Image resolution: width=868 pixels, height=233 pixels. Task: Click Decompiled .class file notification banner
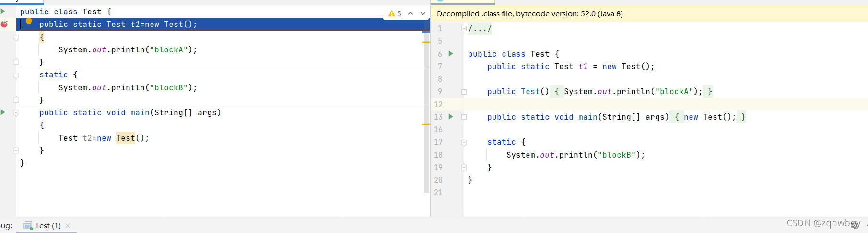point(649,13)
